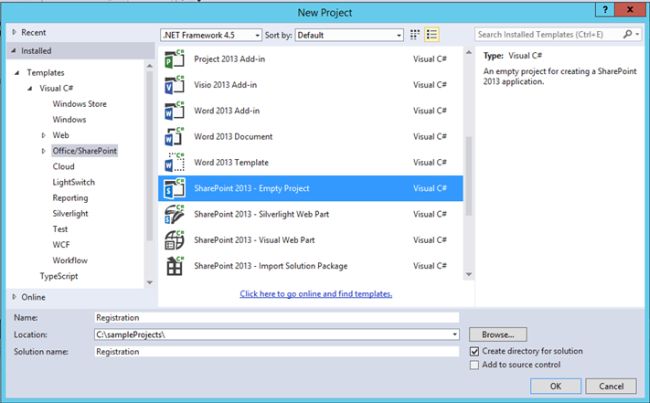Collapse the Templates tree node

pos(17,73)
